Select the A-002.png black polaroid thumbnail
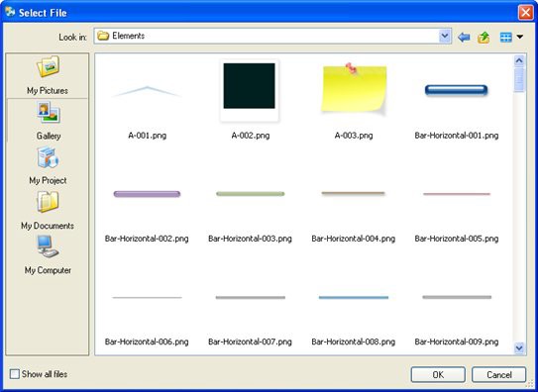The width and height of the screenshot is (538, 392). [250, 90]
